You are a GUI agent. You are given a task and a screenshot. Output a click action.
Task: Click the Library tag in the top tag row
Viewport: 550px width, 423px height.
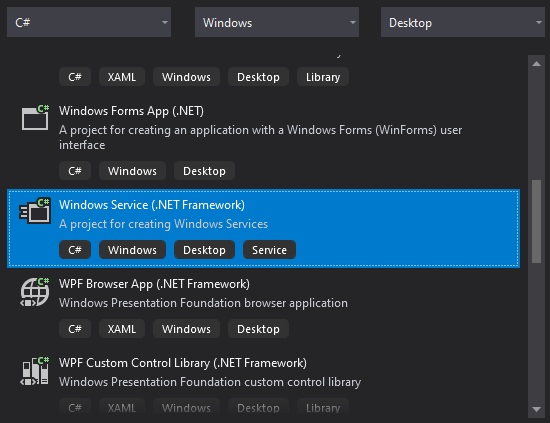[x=323, y=77]
